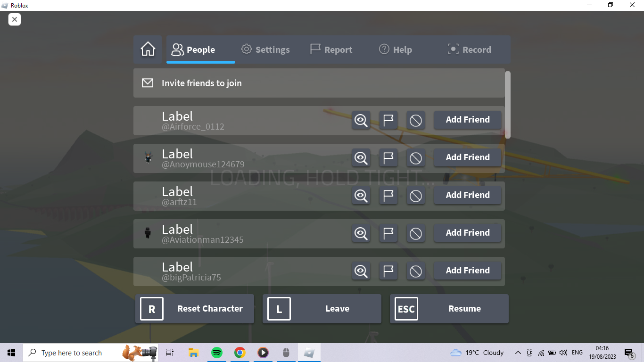Screen dimensions: 644x362
Task: Select the @bigPatricia75 username text
Action: (x=191, y=278)
